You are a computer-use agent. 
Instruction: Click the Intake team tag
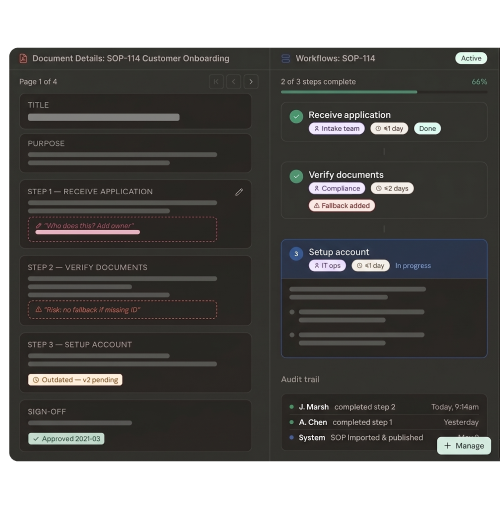[x=337, y=129]
